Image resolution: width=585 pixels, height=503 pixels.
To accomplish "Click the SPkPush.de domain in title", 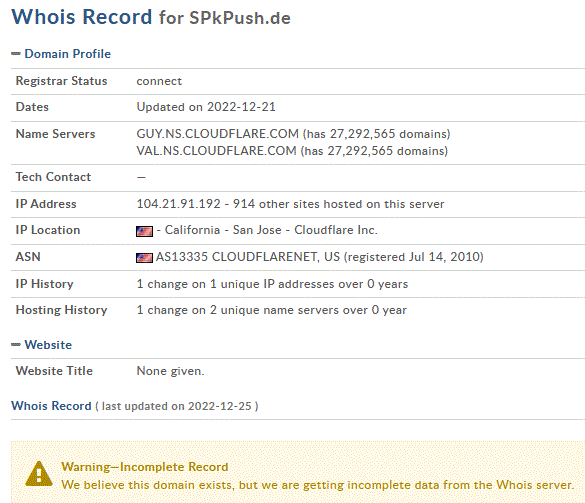I will point(240,18).
